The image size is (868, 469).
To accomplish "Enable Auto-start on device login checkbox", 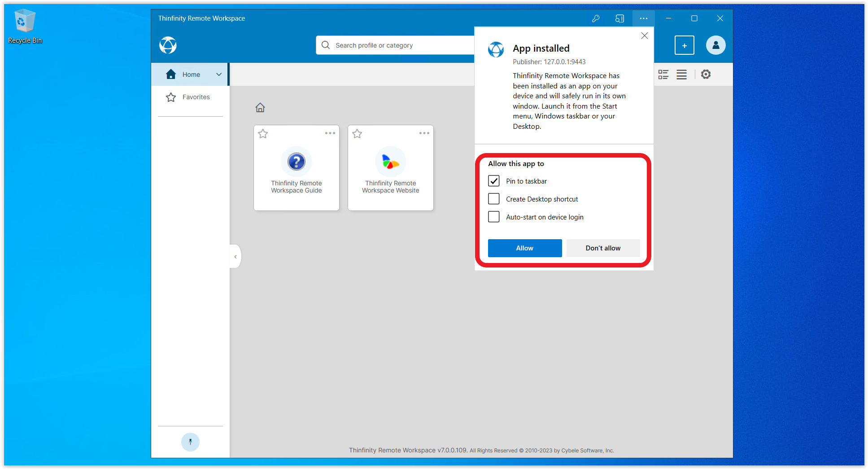I will tap(494, 217).
